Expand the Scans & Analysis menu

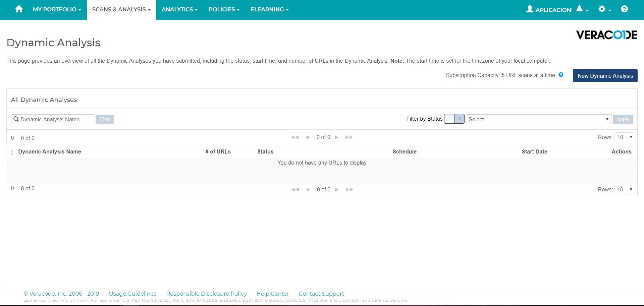click(121, 10)
